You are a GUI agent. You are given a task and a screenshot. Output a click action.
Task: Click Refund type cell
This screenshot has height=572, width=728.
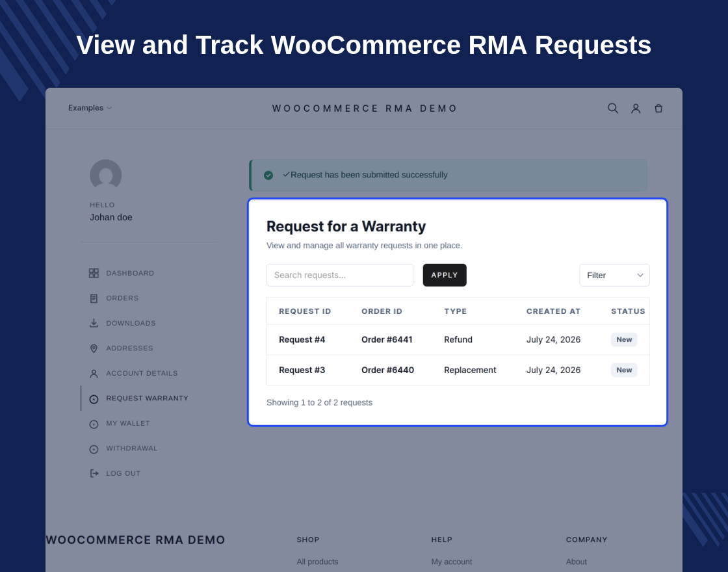point(458,339)
